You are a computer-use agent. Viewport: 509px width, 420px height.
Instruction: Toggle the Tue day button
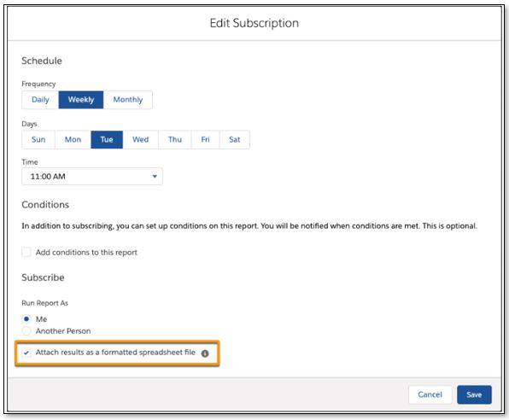point(107,139)
